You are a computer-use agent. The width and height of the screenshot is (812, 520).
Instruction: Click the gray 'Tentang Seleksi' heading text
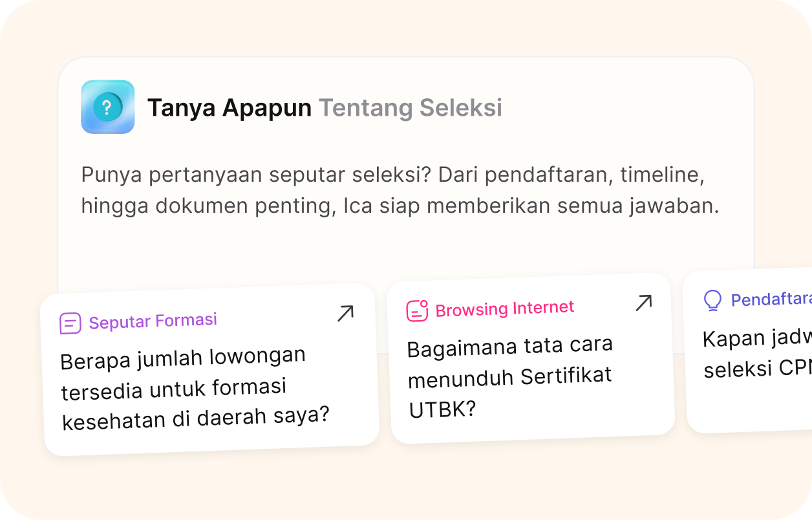click(x=410, y=108)
